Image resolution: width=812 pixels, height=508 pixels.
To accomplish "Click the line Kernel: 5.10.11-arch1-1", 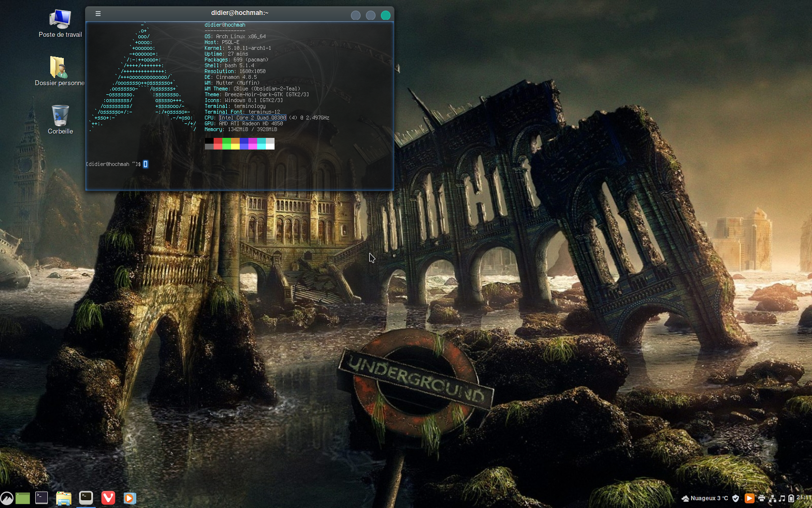I will [238, 48].
